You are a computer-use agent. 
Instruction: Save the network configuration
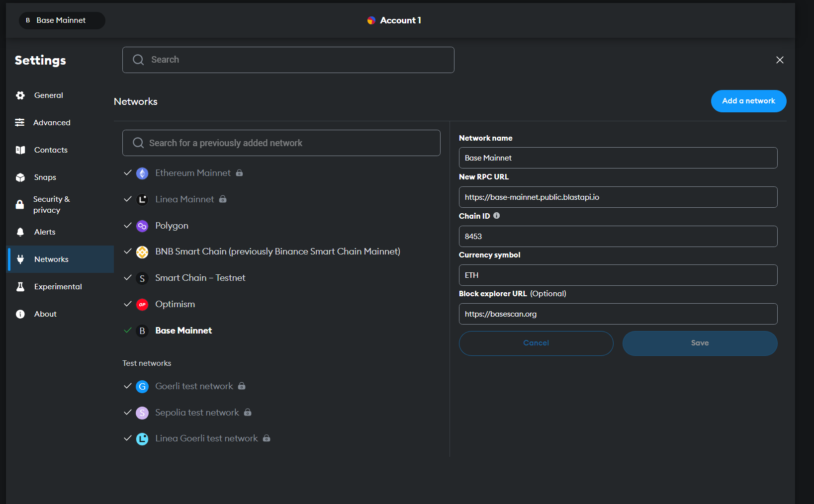click(x=699, y=343)
